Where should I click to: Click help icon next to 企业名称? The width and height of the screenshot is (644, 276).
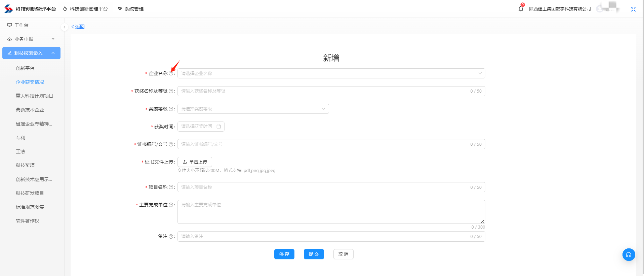(x=171, y=73)
